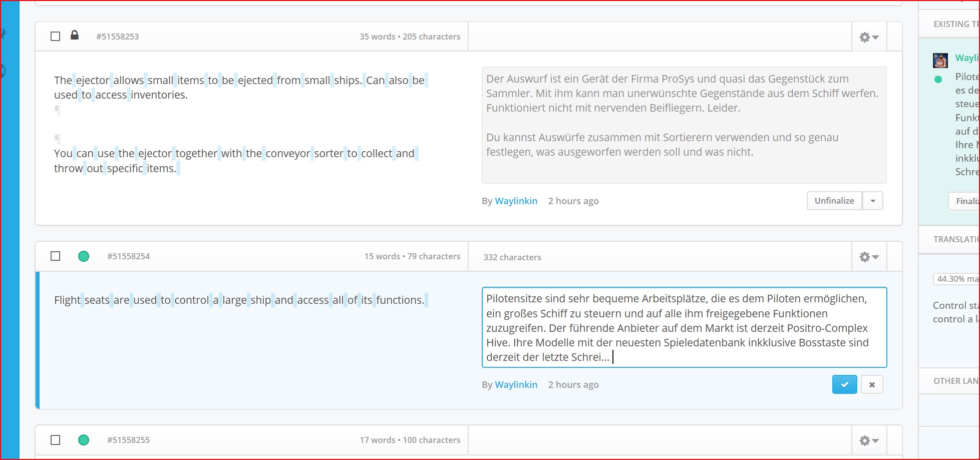This screenshot has width=980, height=460.
Task: Open Waylinkin link under flight seats translation
Action: coord(516,384)
